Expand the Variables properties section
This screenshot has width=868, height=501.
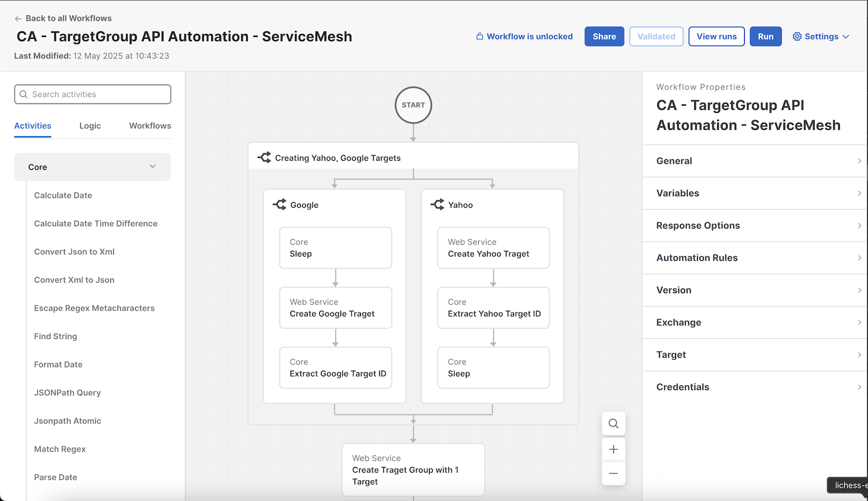pyautogui.click(x=755, y=193)
